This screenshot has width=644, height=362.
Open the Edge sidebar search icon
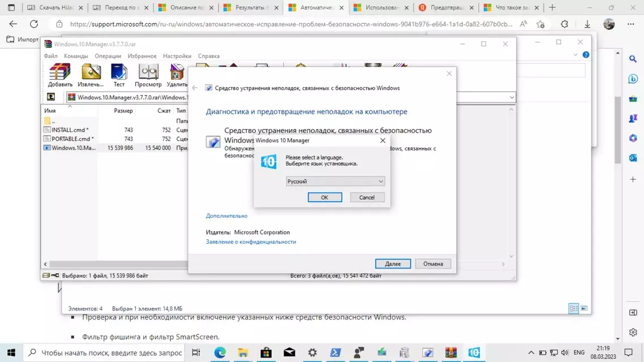point(633,59)
